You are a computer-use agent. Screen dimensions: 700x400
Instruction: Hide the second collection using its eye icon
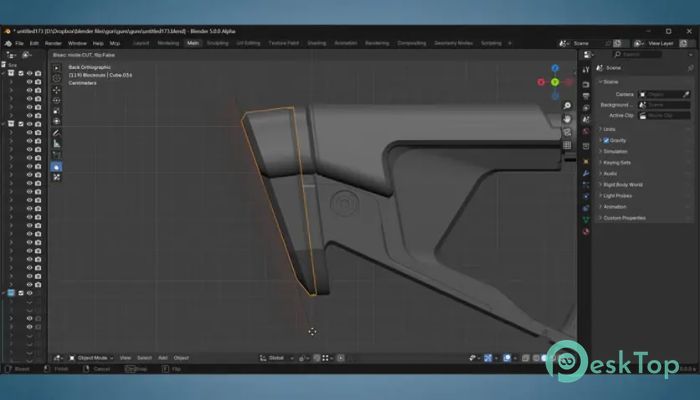[x=29, y=124]
